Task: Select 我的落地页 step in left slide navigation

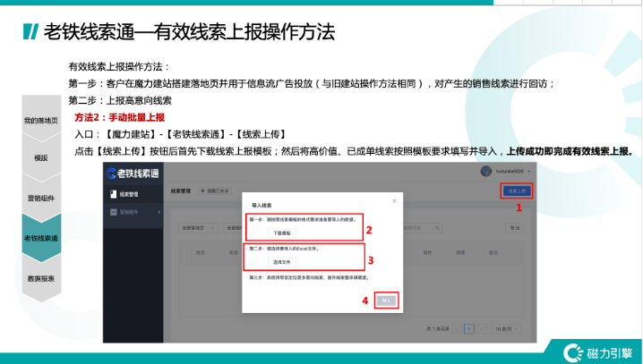Action: [41, 121]
